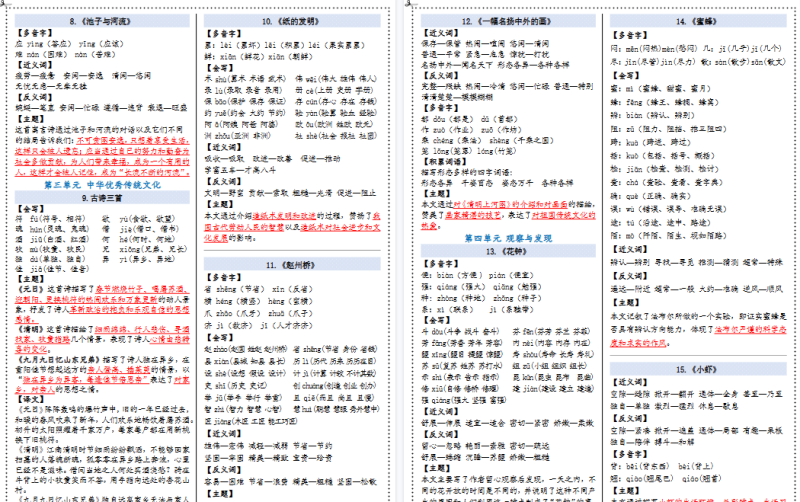This screenshot has height=502, width=800.
Task: Click the 【会写】 label under lesson 9
Action: click(30, 209)
